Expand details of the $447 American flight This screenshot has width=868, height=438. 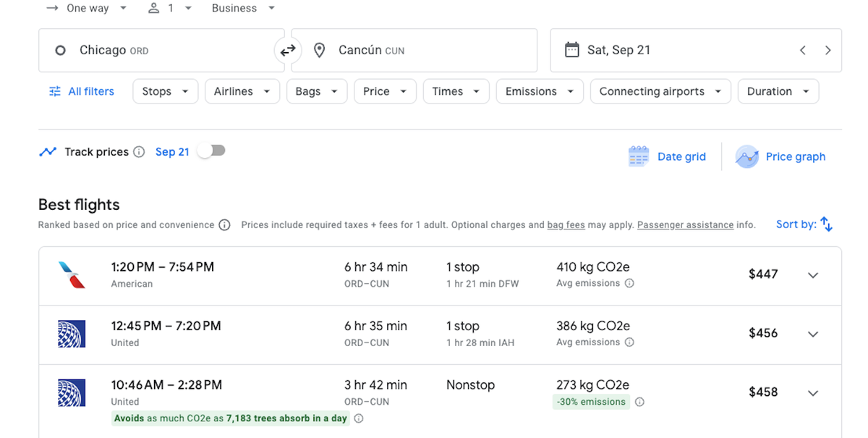pyautogui.click(x=813, y=275)
